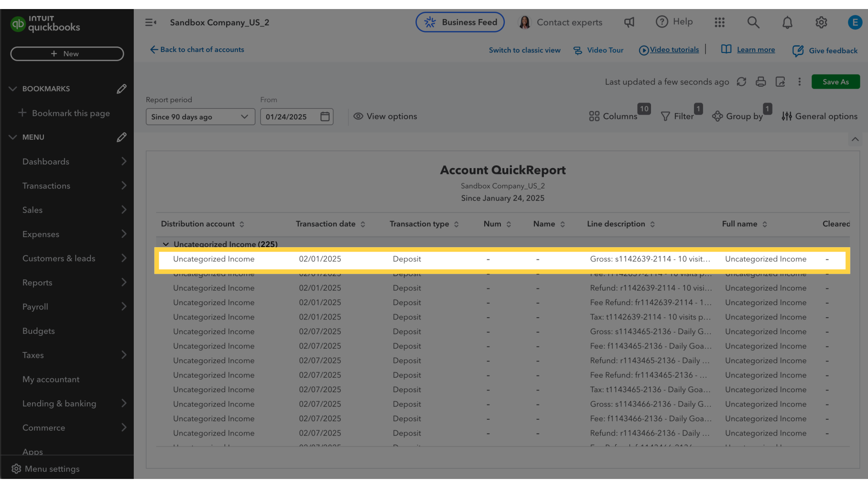Open Video tutorials link
868x488 pixels.
(669, 50)
